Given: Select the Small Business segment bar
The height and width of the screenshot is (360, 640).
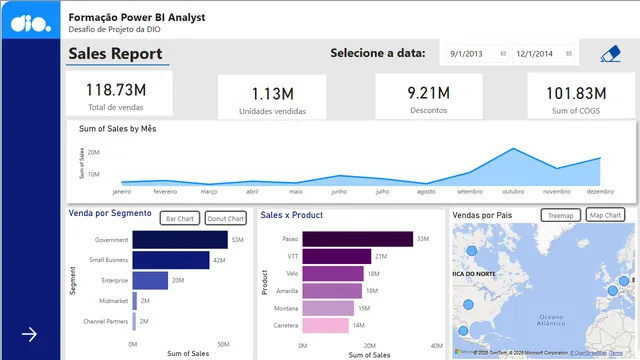Looking at the screenshot, I should pyautogui.click(x=171, y=260).
